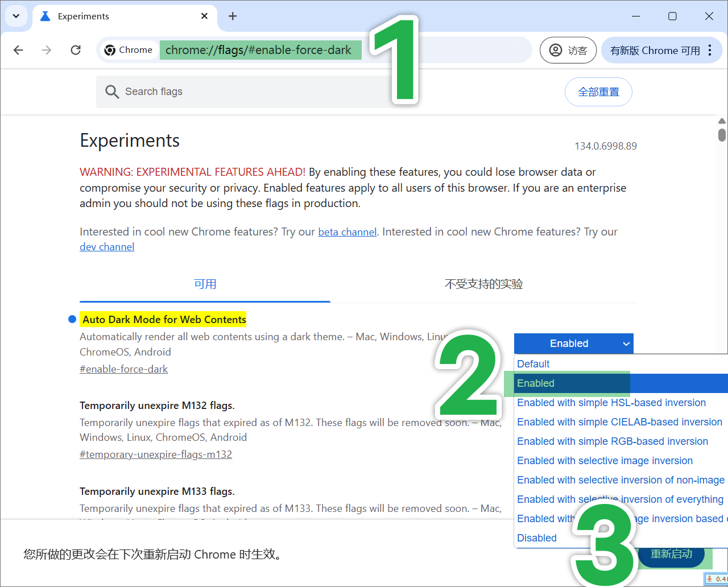Select Enabled with selective inversion of non-image
The width and height of the screenshot is (728, 587).
tap(621, 480)
